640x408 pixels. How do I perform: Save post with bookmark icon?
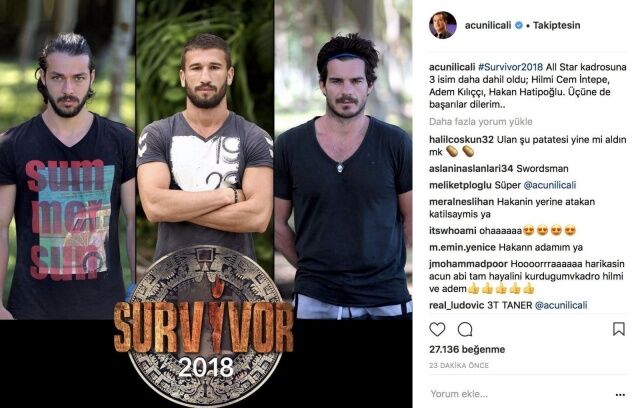pos(619,329)
